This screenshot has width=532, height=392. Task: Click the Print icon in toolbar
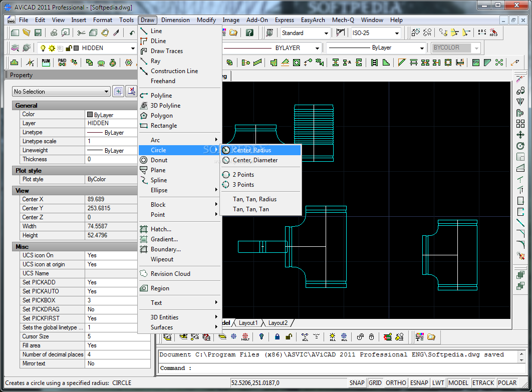point(54,33)
